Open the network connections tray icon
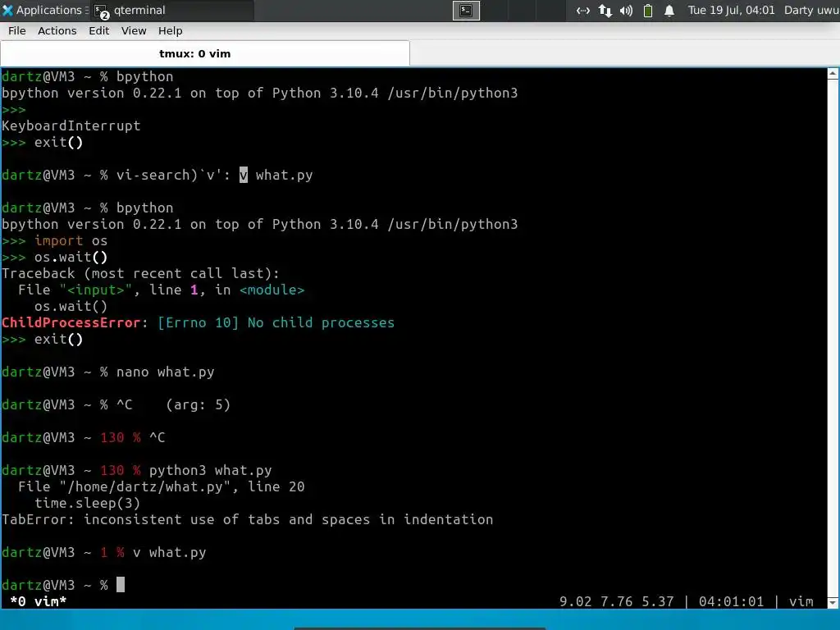This screenshot has height=630, width=840. coord(583,10)
